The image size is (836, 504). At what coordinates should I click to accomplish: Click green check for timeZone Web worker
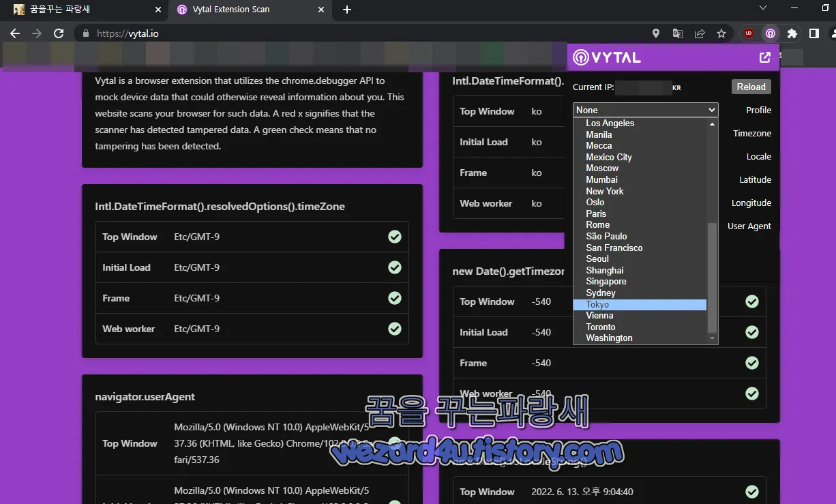[395, 329]
